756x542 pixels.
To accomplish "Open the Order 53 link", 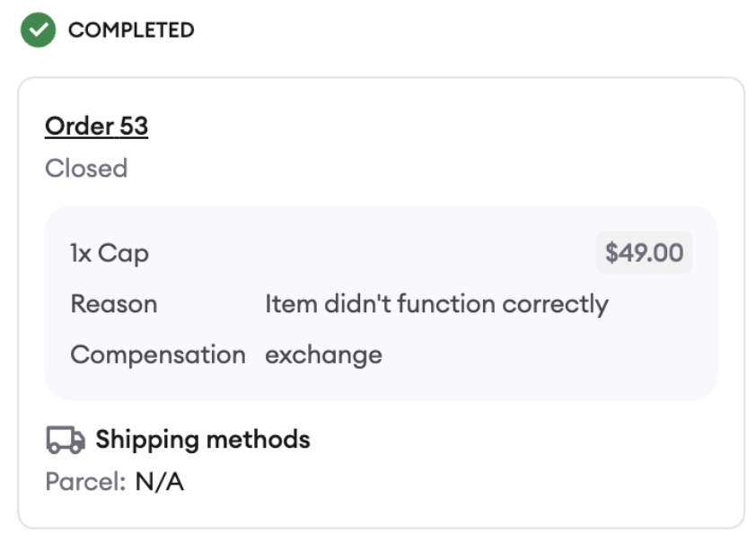I will point(96,127).
